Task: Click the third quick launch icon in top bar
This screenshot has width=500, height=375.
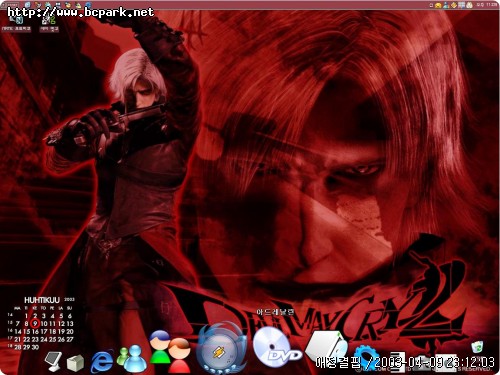Action: click(x=48, y=5)
